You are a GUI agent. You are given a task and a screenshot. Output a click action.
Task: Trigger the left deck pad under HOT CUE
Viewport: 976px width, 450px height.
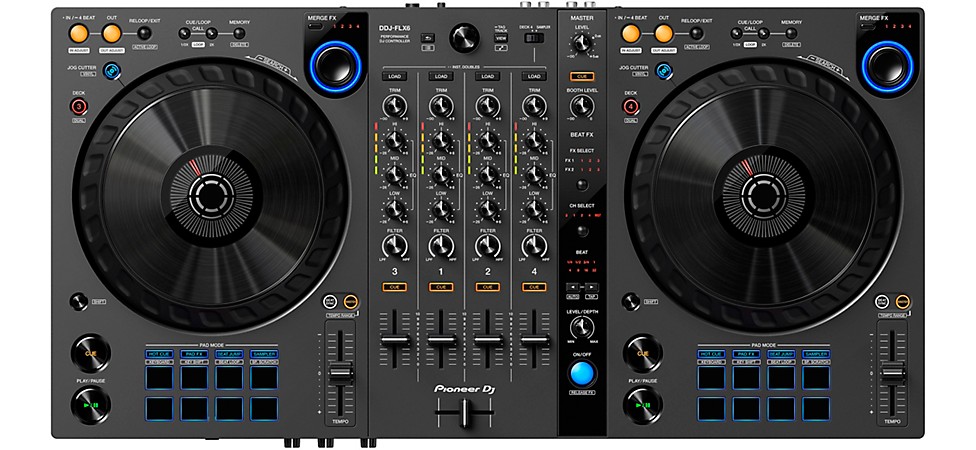(159, 378)
